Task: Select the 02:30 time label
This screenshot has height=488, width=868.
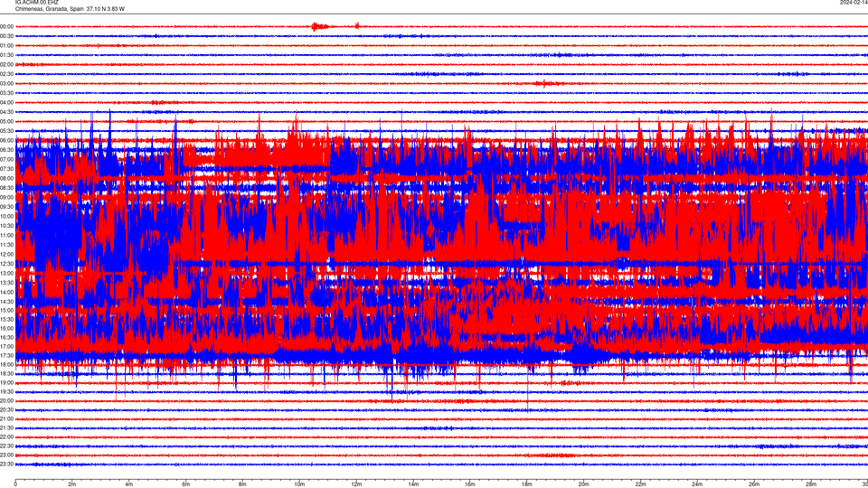Action: pos(6,74)
